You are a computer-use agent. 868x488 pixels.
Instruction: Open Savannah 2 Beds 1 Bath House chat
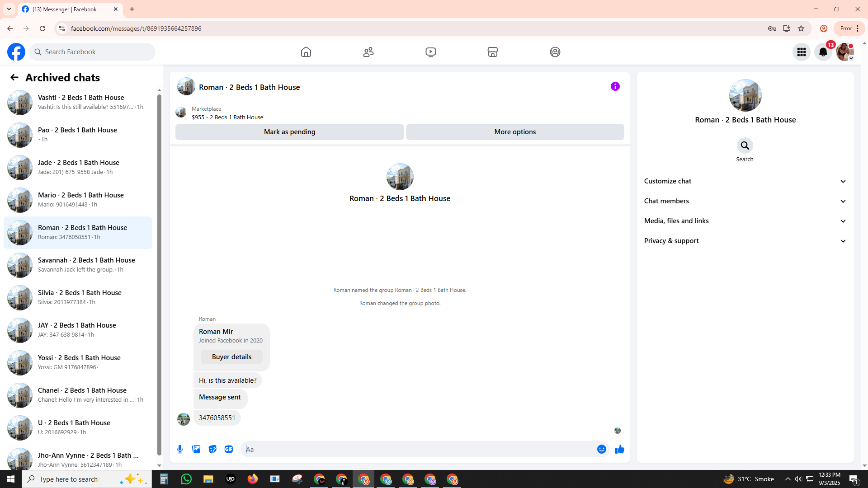pos(78,265)
